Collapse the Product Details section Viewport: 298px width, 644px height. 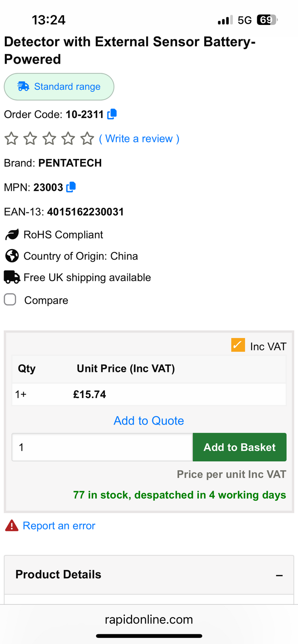[279, 575]
